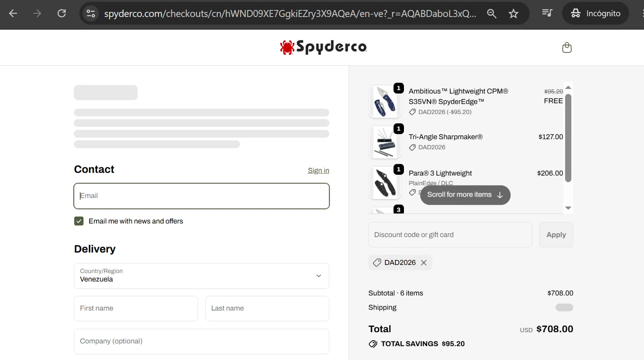Click the Delivery heading

[x=95, y=249]
